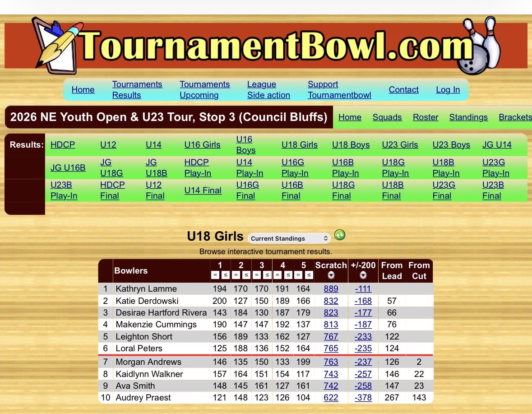Click Katie Derdowski's -168 link
Image resolution: width=532 pixels, height=414 pixels.
(363, 301)
